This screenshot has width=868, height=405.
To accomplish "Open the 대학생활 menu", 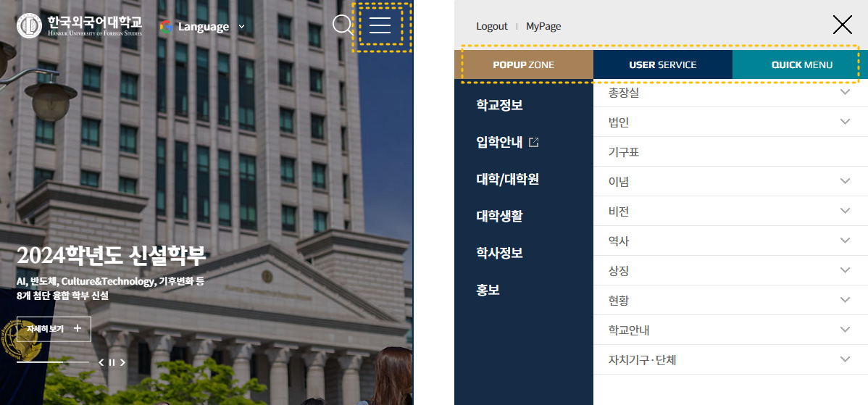I will (499, 217).
